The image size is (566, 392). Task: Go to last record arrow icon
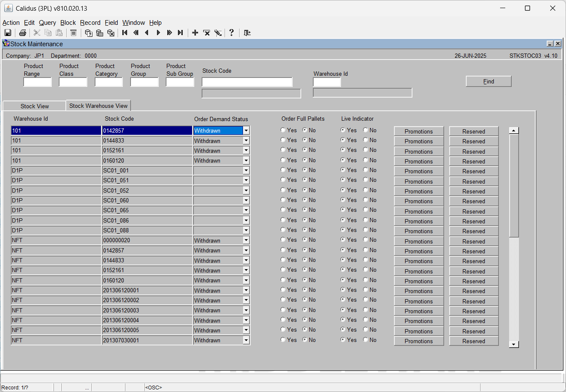click(x=181, y=33)
